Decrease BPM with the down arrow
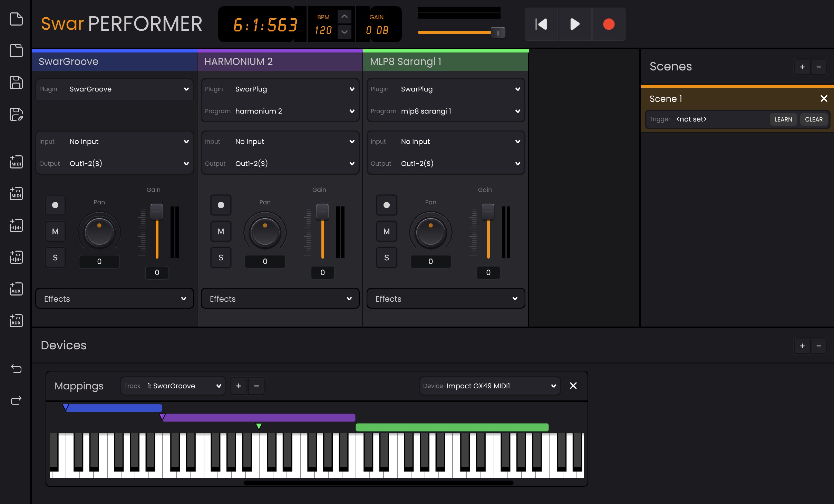This screenshot has height=504, width=834. click(x=344, y=32)
